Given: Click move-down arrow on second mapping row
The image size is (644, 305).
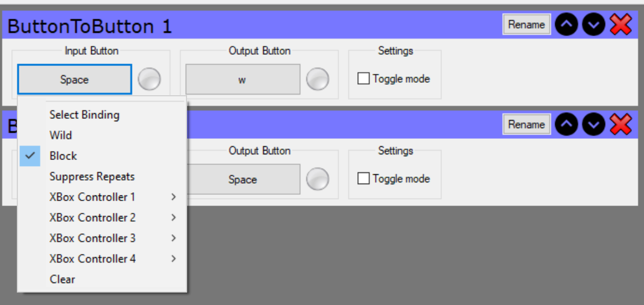Looking at the screenshot, I should 594,124.
